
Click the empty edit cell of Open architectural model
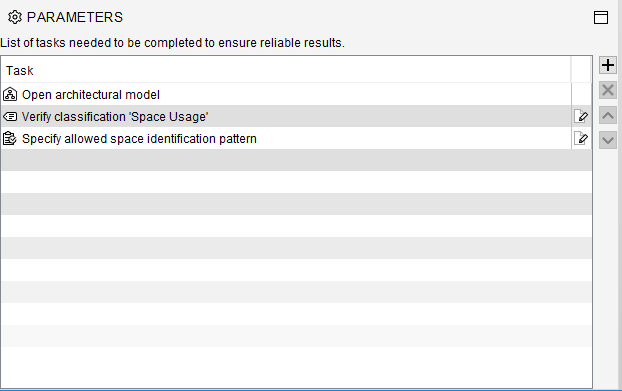(x=581, y=94)
